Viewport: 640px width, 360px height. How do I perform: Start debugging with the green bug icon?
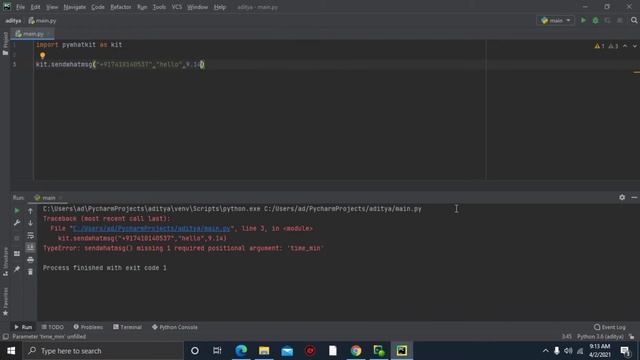596,20
